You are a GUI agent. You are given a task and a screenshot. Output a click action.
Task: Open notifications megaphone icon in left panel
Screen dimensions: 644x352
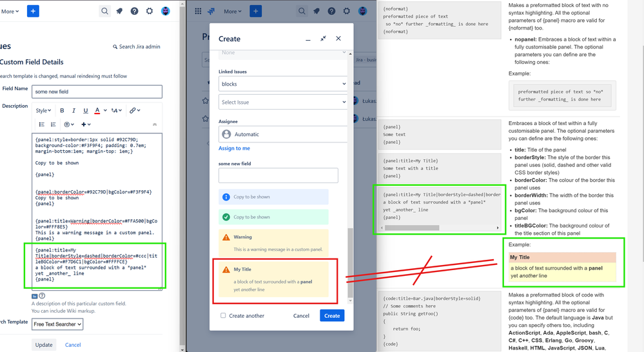(119, 11)
